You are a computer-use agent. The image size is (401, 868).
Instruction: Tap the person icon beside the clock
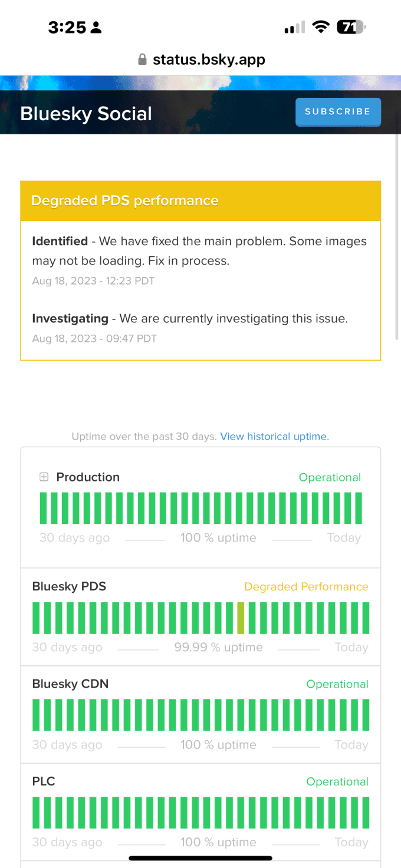click(96, 28)
